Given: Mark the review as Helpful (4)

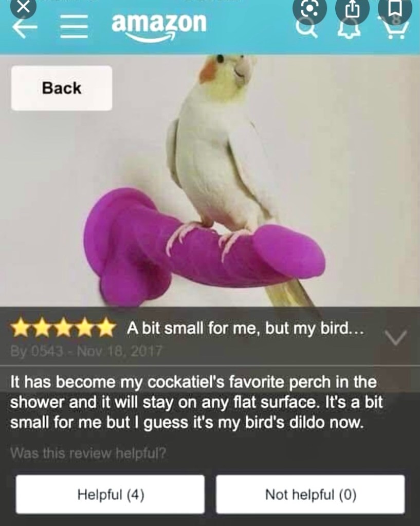Looking at the screenshot, I should [111, 494].
